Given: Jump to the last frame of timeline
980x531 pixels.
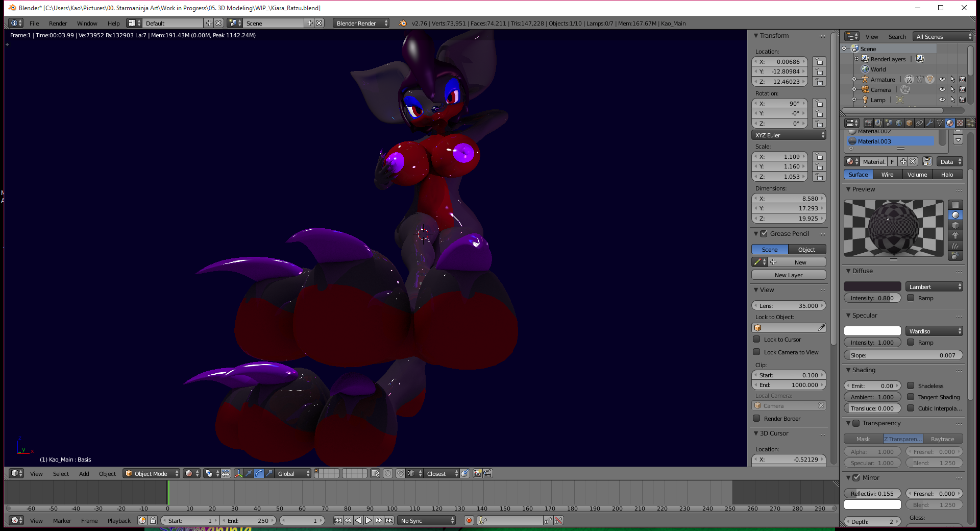Looking at the screenshot, I should (389, 520).
